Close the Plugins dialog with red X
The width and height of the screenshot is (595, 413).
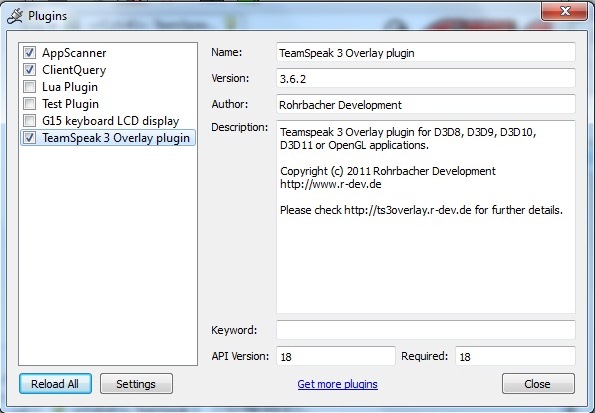click(x=565, y=11)
